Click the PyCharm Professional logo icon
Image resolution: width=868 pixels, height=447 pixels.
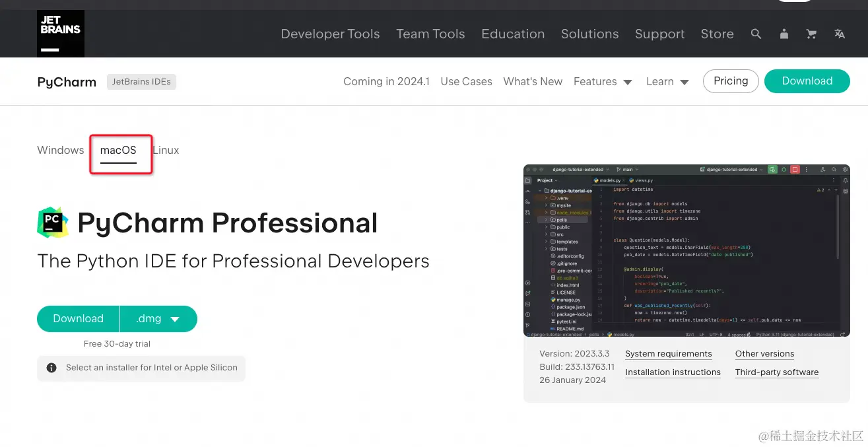coord(53,223)
